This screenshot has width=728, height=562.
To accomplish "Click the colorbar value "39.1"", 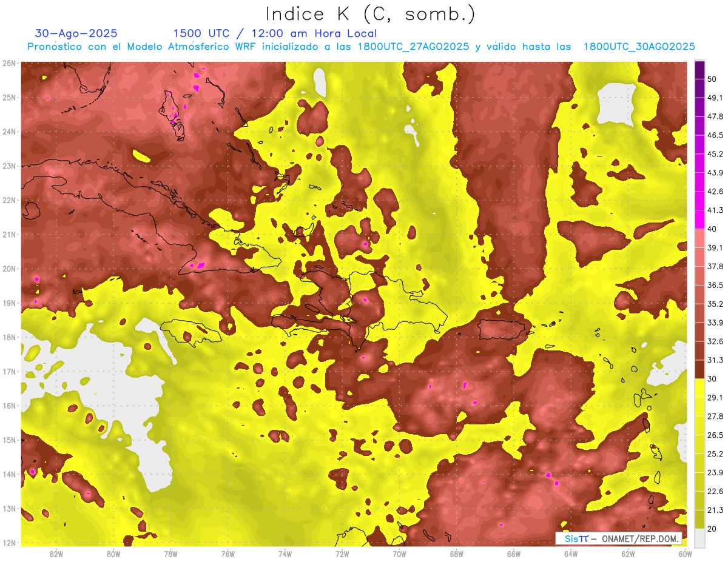I will pos(715,247).
